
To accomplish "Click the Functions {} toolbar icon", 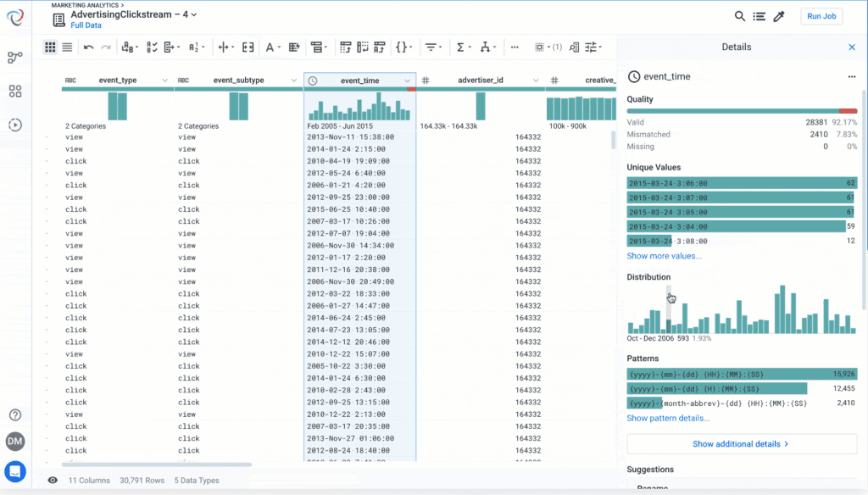I will click(400, 47).
